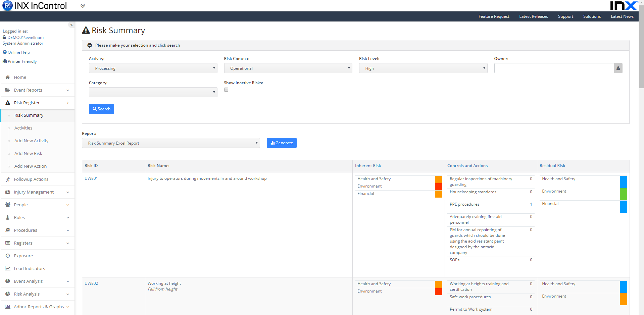Click UWE01 inherent Environment red swatch
The height and width of the screenshot is (315, 644).
[439, 187]
